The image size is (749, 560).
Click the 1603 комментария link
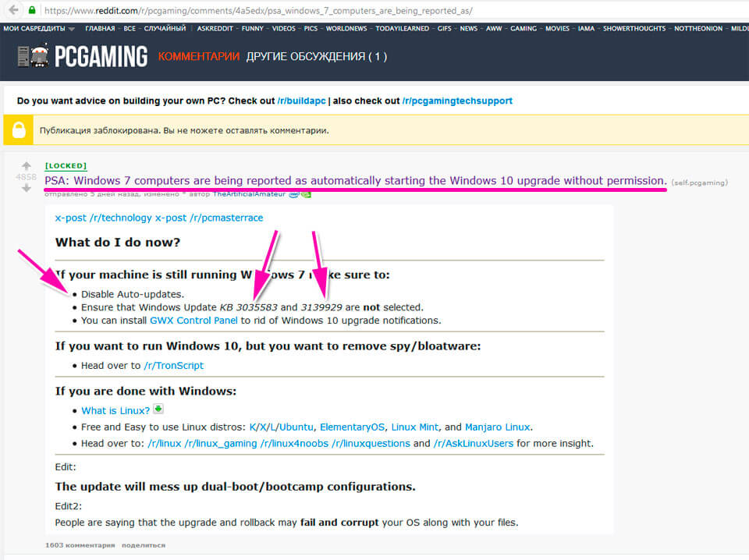click(80, 544)
